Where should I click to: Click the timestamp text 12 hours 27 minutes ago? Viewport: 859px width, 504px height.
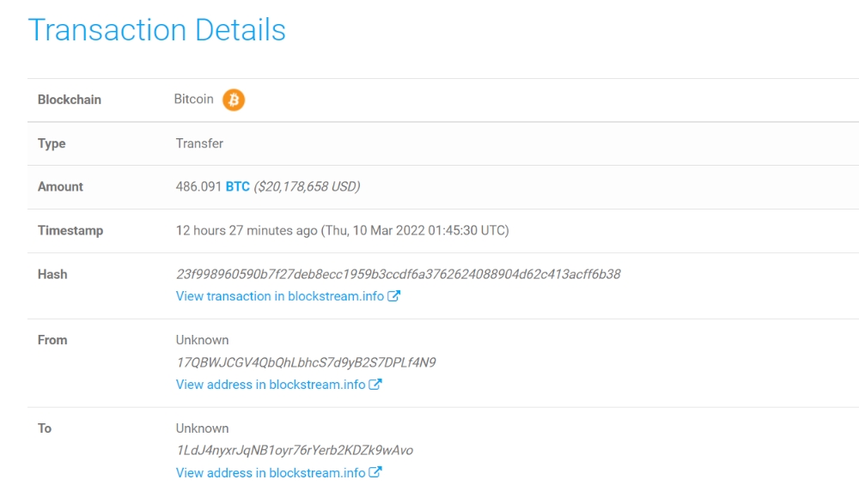[247, 231]
